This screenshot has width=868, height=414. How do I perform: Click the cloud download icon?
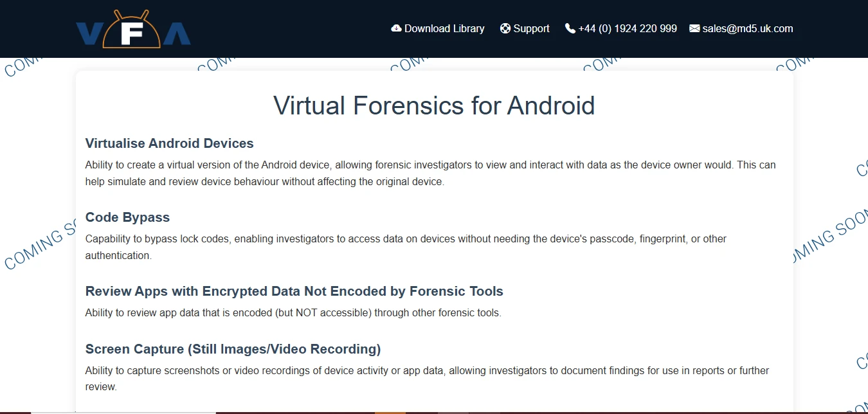[x=396, y=28]
